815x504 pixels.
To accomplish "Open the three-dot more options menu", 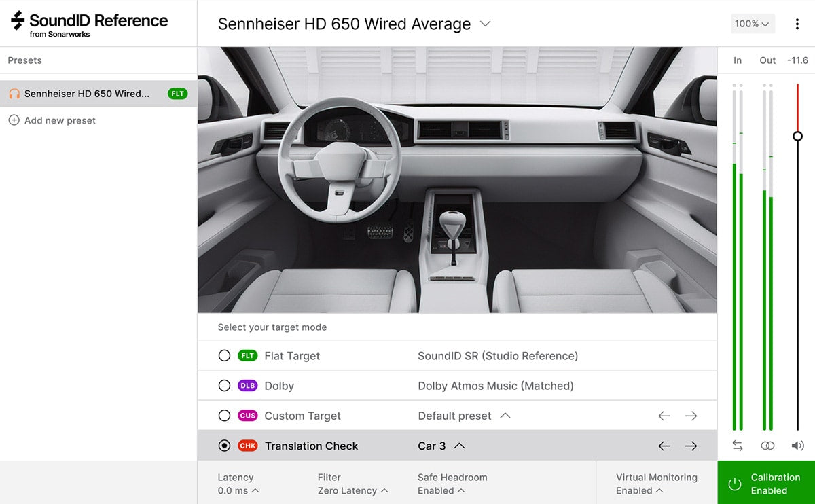I will point(797,24).
